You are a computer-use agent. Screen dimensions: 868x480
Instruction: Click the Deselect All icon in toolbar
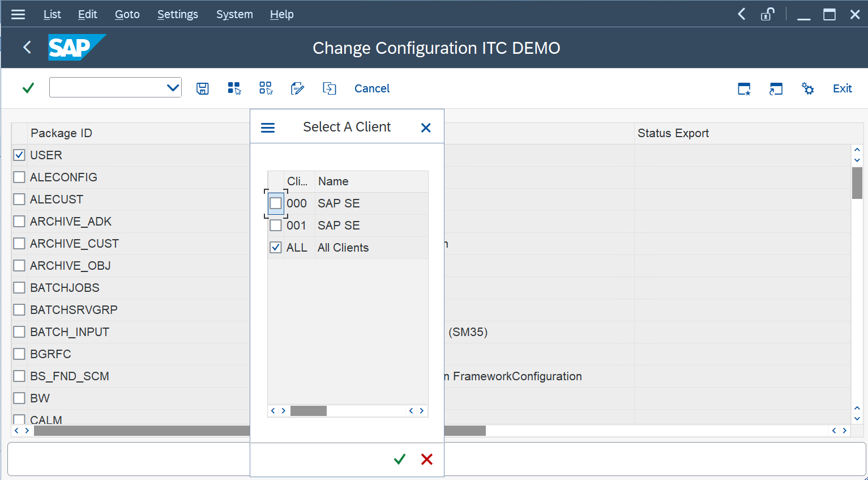266,88
